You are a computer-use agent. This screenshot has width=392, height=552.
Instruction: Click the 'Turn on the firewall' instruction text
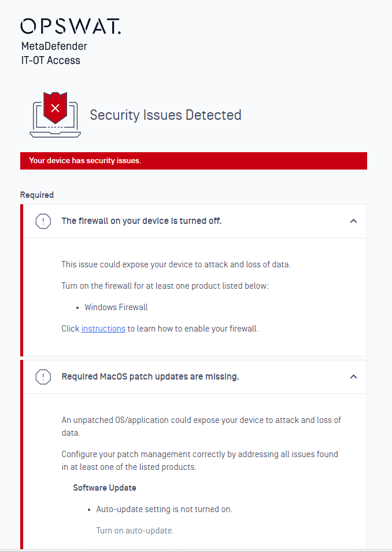165,286
